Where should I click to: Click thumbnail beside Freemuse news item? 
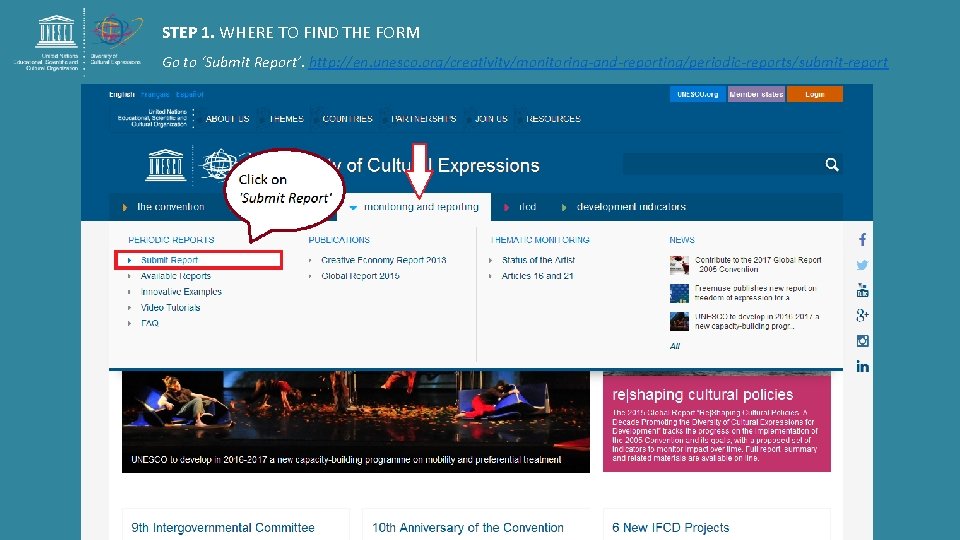click(679, 293)
